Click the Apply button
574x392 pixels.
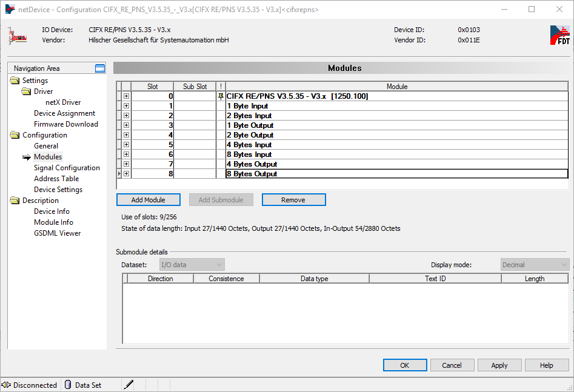(x=499, y=365)
